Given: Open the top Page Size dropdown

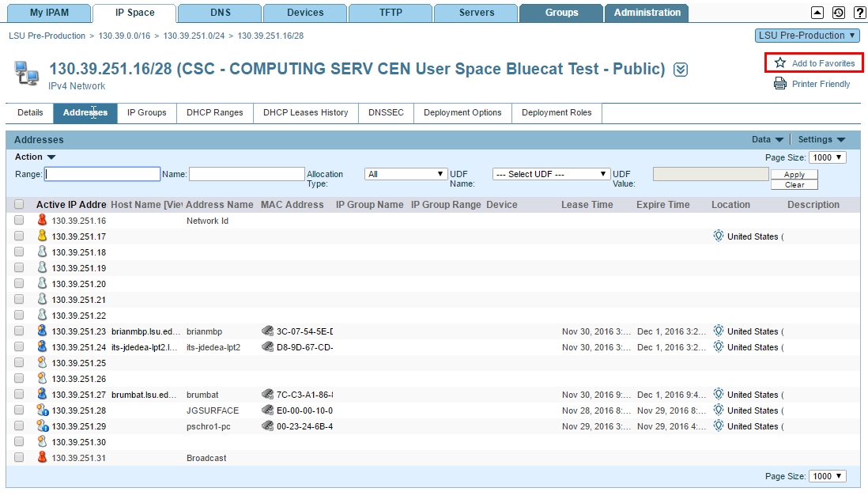Looking at the screenshot, I should [827, 157].
